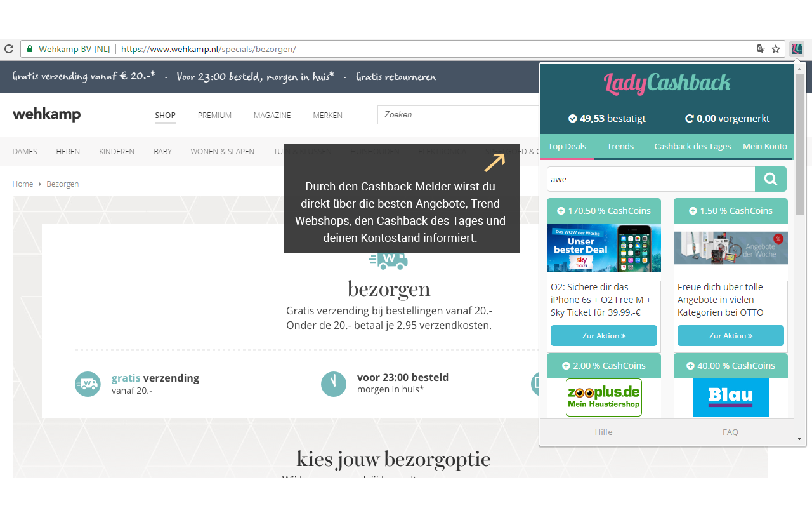Open the LadyCashback extension toolbar icon
This screenshot has height=508, width=812.
tap(797, 49)
